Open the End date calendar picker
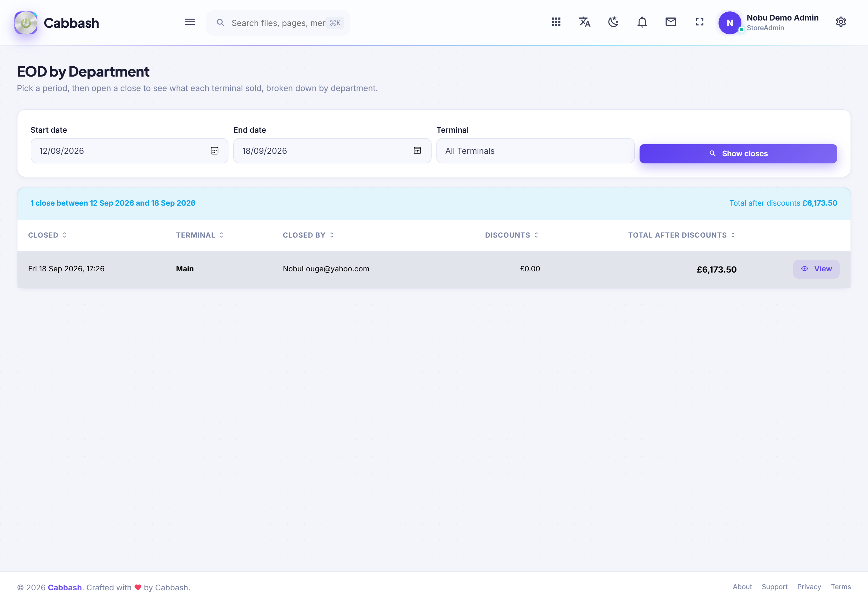868x603 pixels. point(417,151)
